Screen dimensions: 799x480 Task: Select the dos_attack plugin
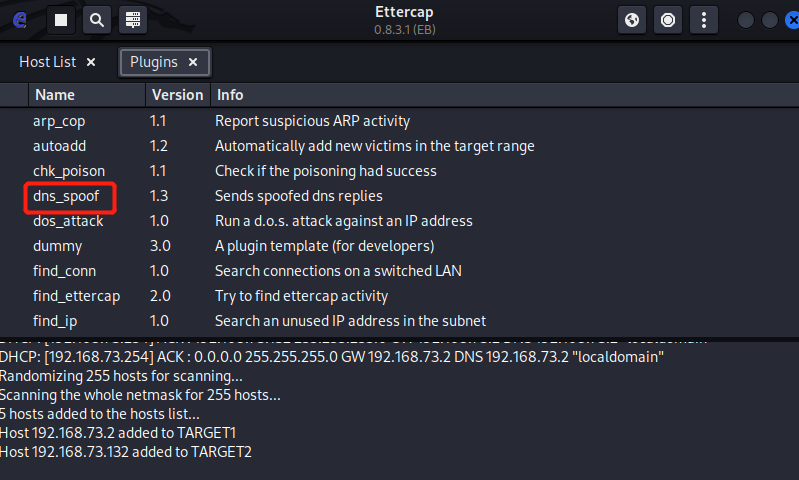68,221
